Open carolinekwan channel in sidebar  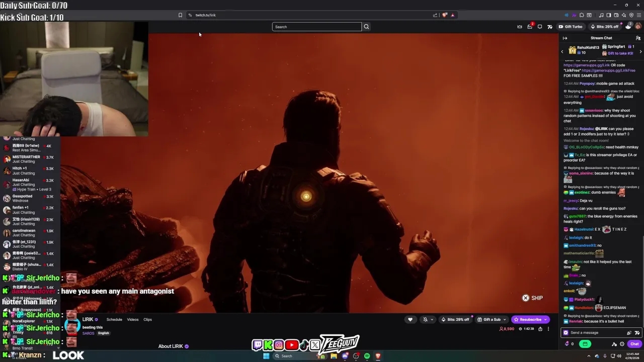click(30, 233)
